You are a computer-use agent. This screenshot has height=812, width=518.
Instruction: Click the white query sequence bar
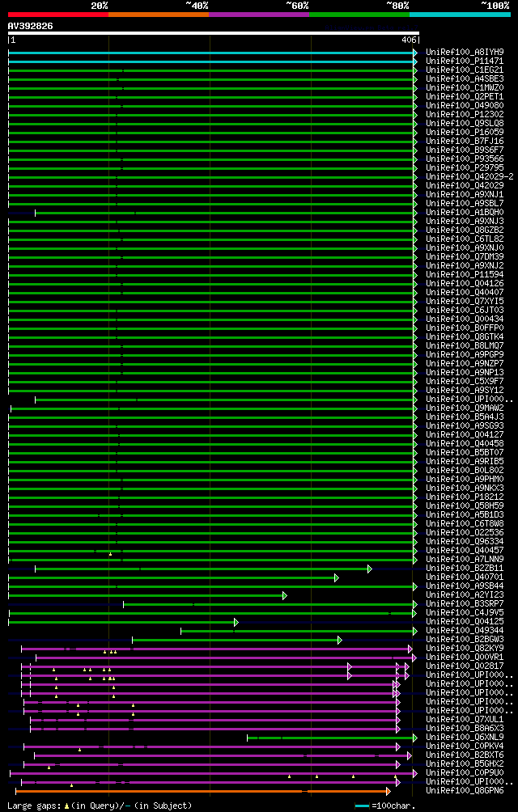click(x=214, y=33)
